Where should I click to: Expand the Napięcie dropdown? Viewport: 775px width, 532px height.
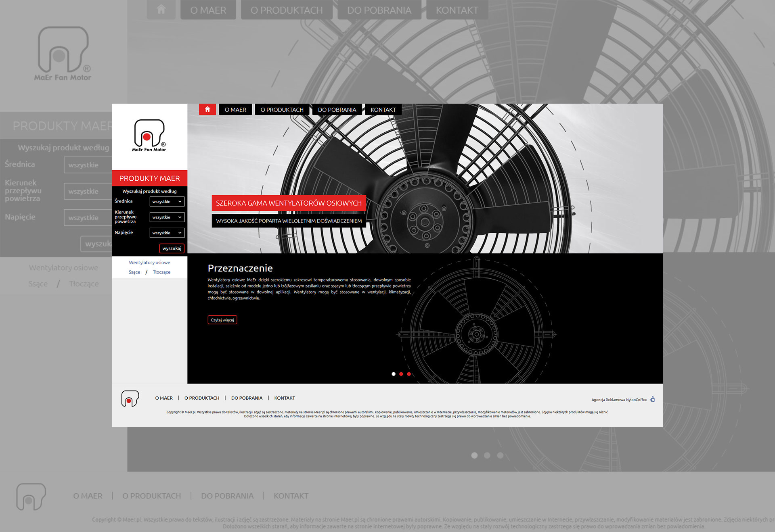click(167, 233)
